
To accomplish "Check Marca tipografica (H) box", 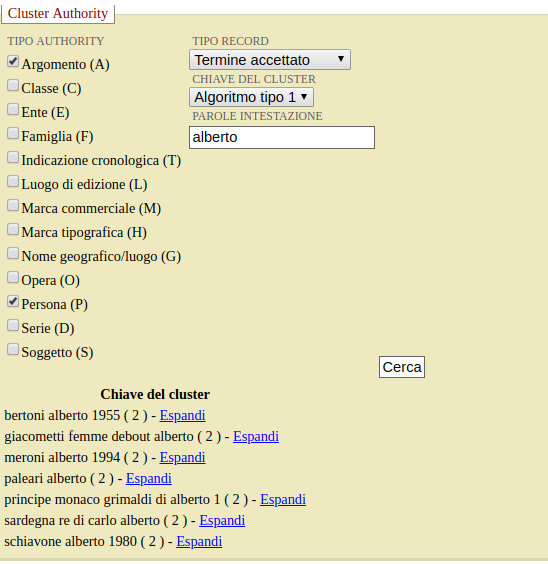I will click(x=13, y=229).
